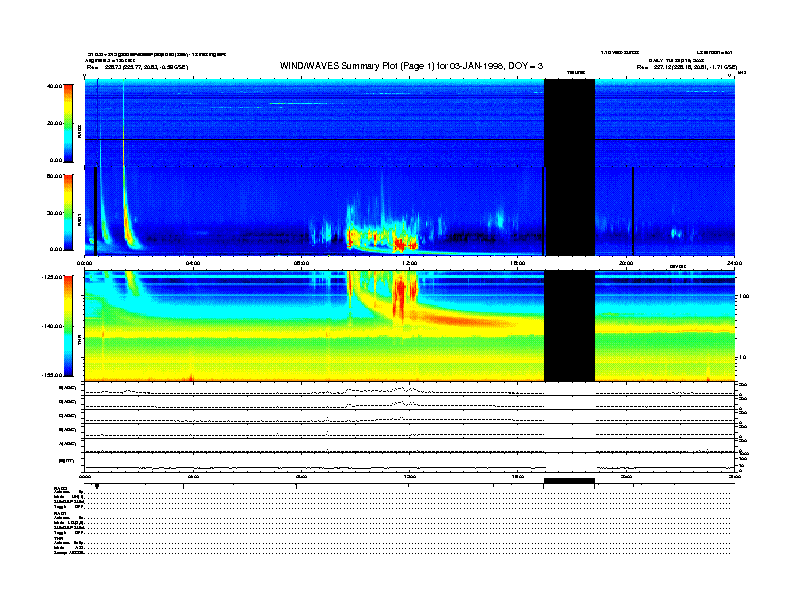792x612 pixels.
Task: Click the 12:00 label under the line plots
Action: point(410,476)
